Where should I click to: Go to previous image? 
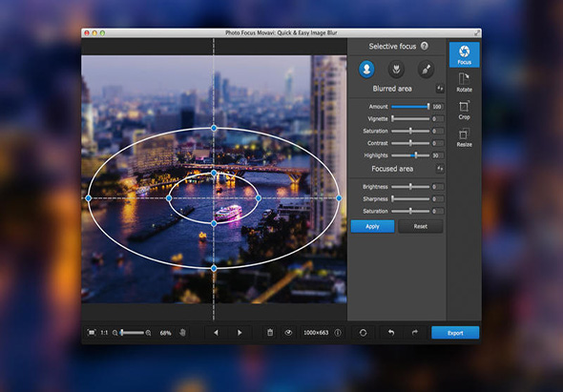click(217, 333)
